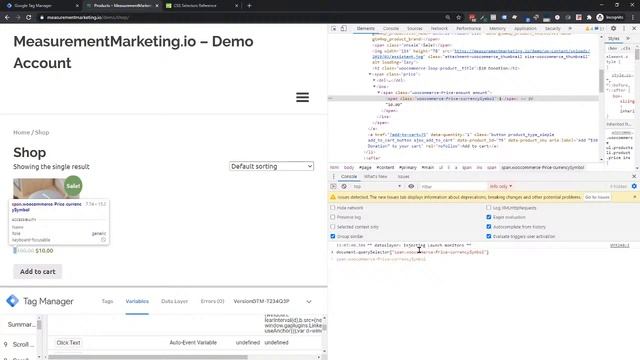Click Tag Manager logo icon
This screenshot has width=640, height=360.
[12, 301]
